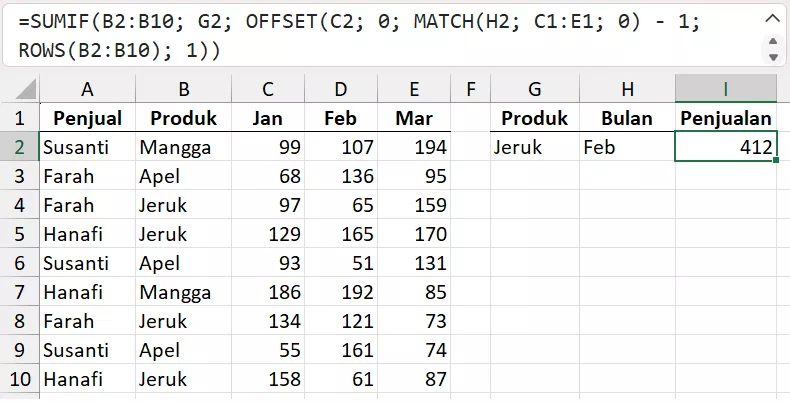
Task: Click the Jeruk cell under Produk in column G
Action: [533, 148]
